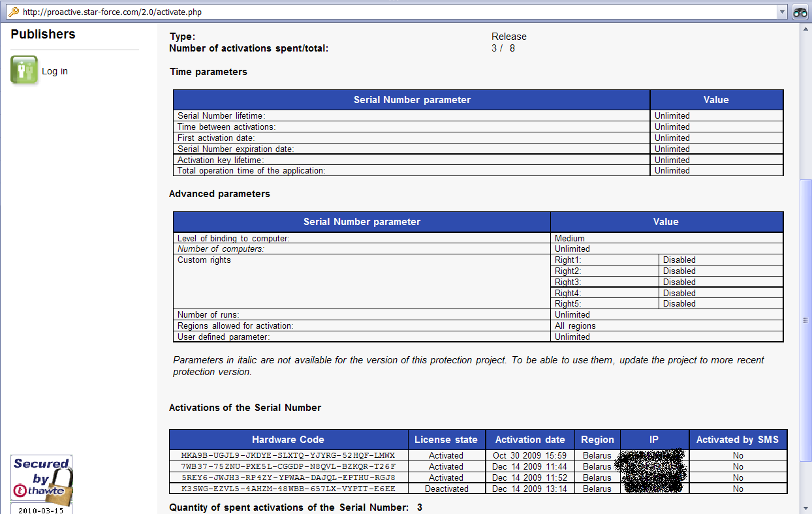
Task: Click the Activation date column header
Action: 530,440
